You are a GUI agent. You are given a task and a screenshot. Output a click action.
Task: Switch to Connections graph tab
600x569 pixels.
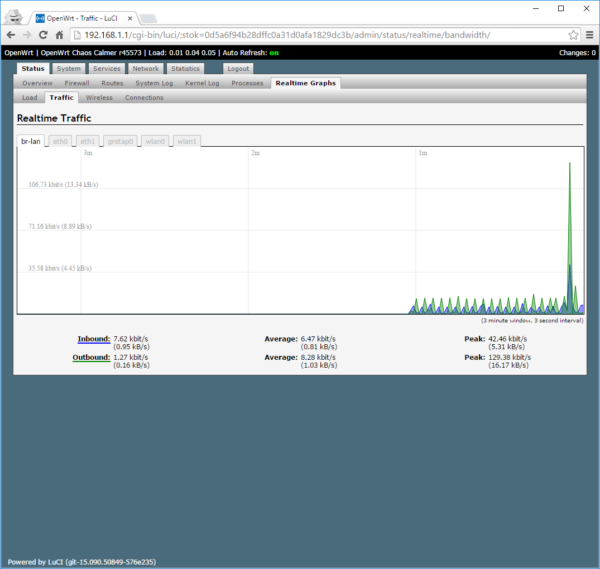click(x=144, y=98)
